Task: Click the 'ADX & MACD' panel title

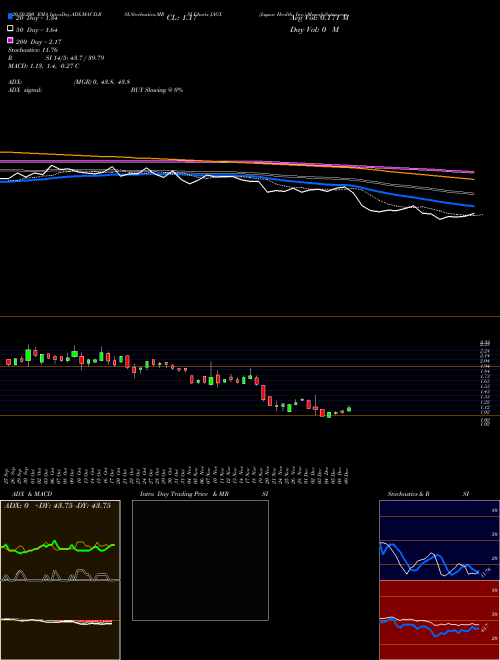Action: (32, 494)
